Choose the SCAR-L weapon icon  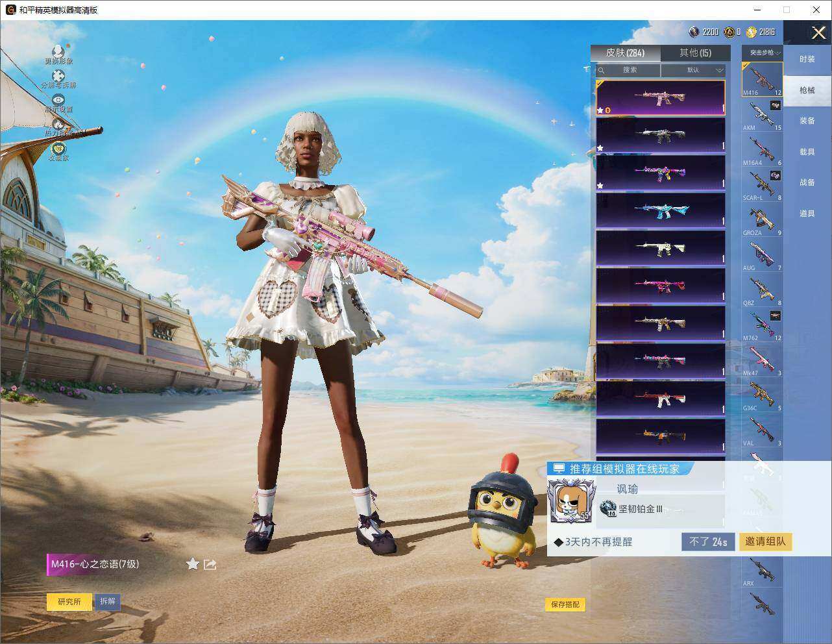point(763,185)
